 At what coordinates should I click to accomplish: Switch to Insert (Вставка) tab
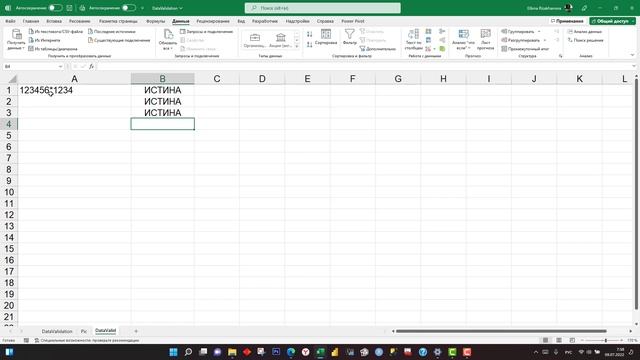point(54,21)
